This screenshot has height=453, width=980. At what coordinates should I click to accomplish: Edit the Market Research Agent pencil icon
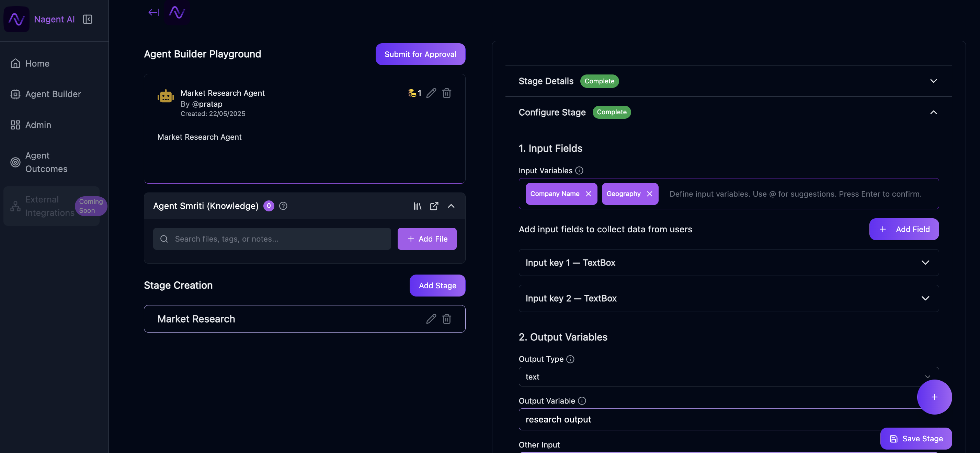(x=431, y=93)
